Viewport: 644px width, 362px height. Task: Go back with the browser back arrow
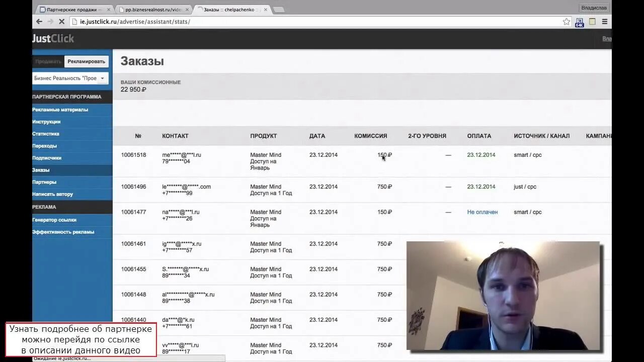[39, 22]
